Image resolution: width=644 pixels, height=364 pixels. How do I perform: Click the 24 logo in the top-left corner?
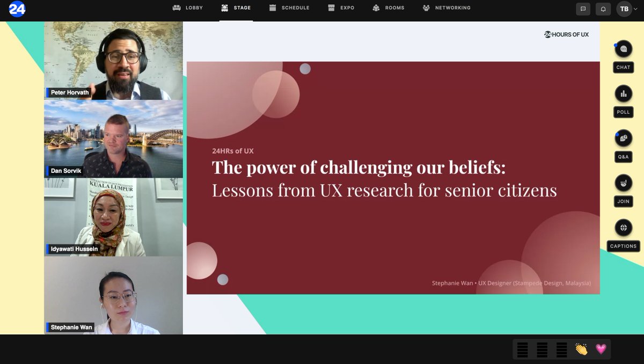[17, 9]
